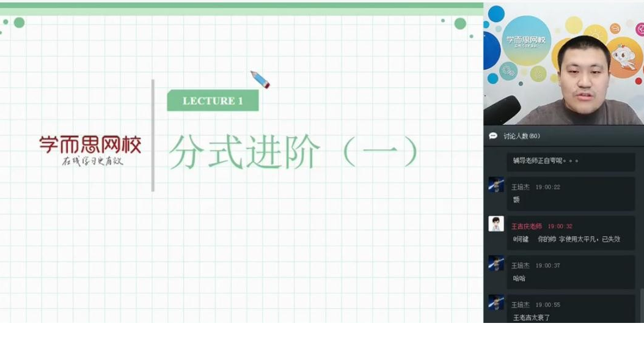The height and width of the screenshot is (337, 644).
Task: Open avatar of the 19:00:37 message sender
Action: click(x=496, y=263)
